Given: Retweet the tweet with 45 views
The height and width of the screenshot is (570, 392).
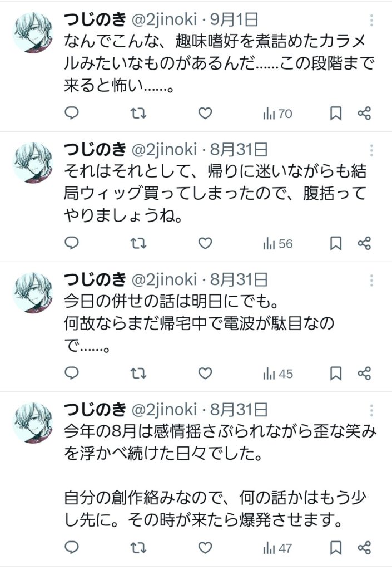Looking at the screenshot, I should (138, 373).
